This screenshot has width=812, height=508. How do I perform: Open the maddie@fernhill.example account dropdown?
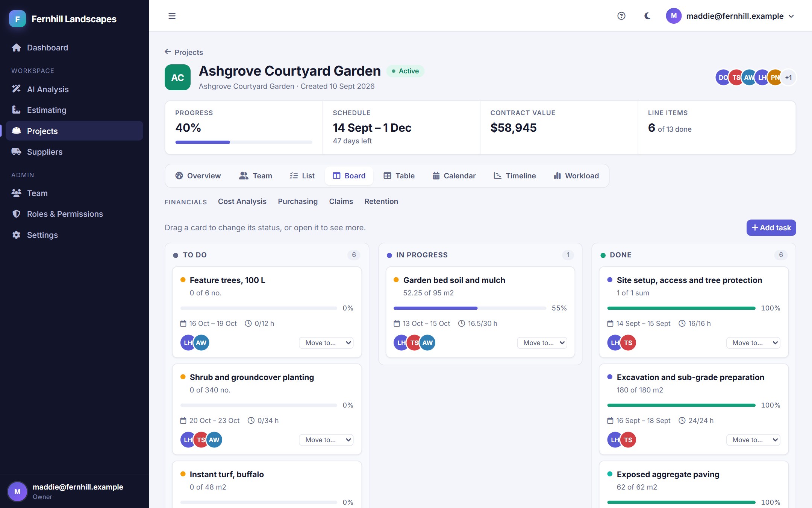(730, 16)
